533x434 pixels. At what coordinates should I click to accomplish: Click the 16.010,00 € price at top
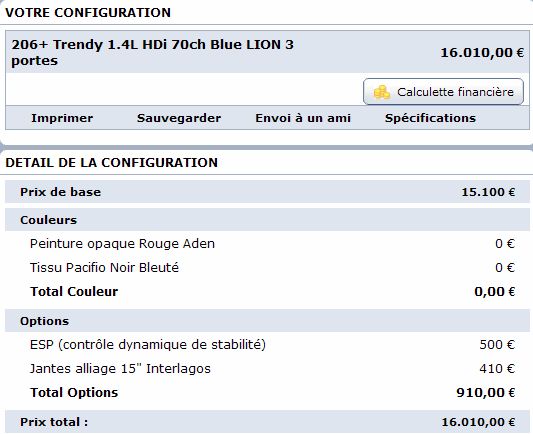coord(482,53)
